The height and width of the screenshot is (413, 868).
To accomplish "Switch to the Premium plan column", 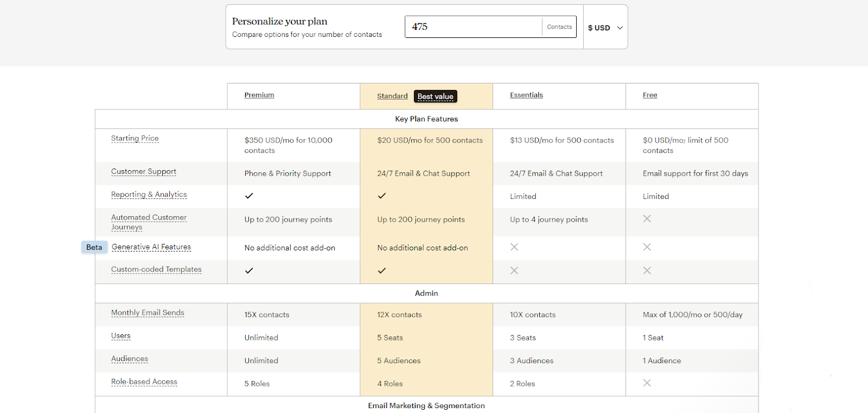I will [x=259, y=95].
